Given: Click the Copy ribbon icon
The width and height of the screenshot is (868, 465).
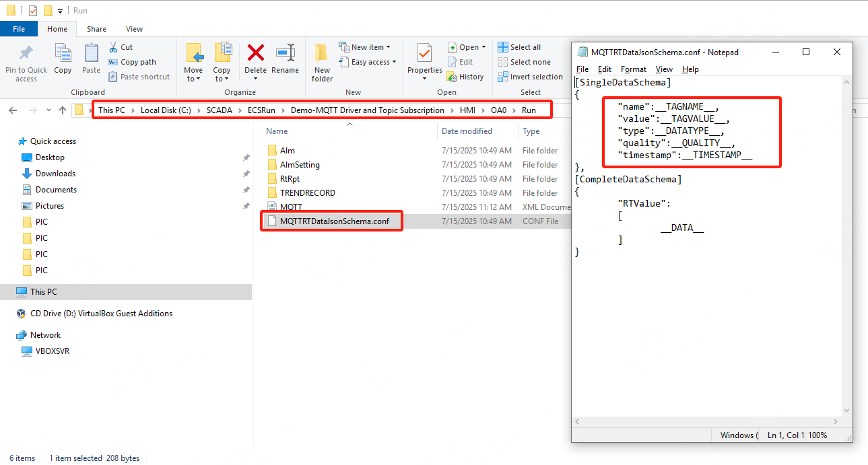Looking at the screenshot, I should (63, 53).
